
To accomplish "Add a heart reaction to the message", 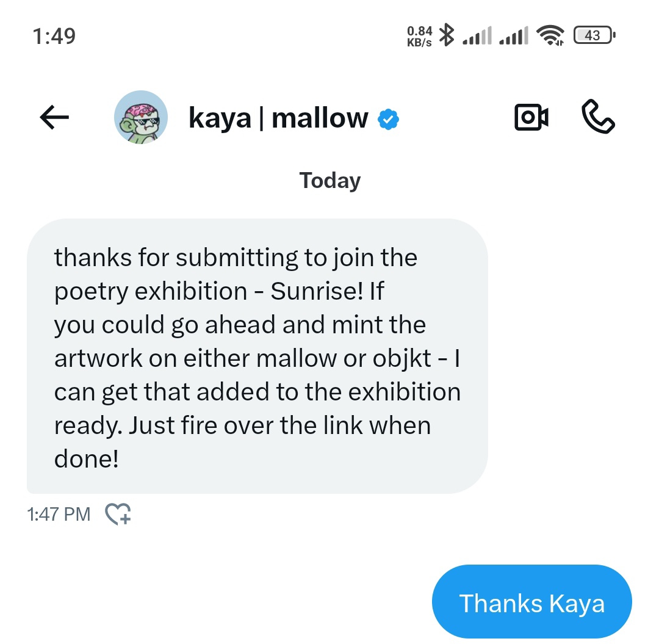I will pos(118,515).
